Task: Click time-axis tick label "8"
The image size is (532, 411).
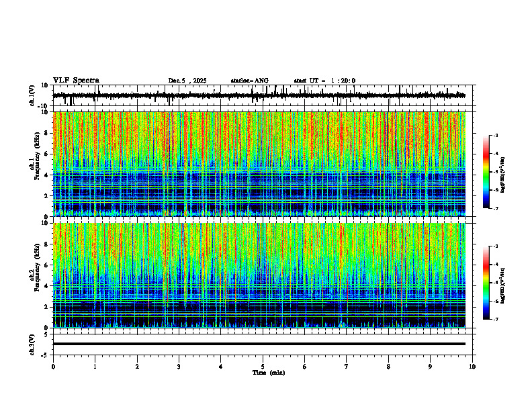Action: click(388, 367)
